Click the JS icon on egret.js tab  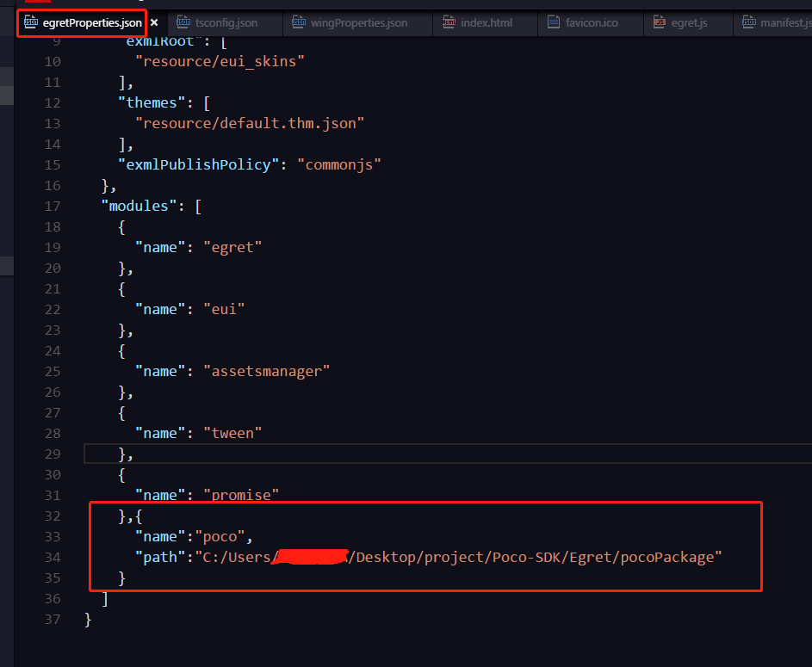click(x=660, y=22)
